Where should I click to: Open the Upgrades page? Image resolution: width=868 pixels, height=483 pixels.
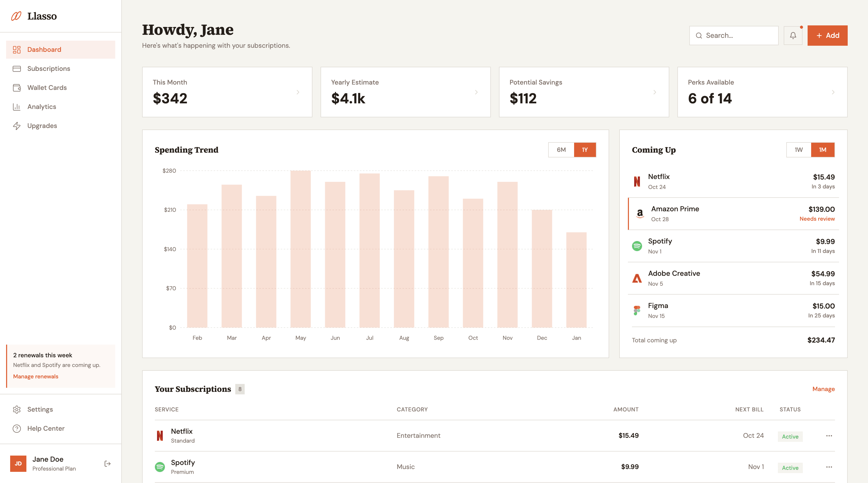(x=42, y=126)
